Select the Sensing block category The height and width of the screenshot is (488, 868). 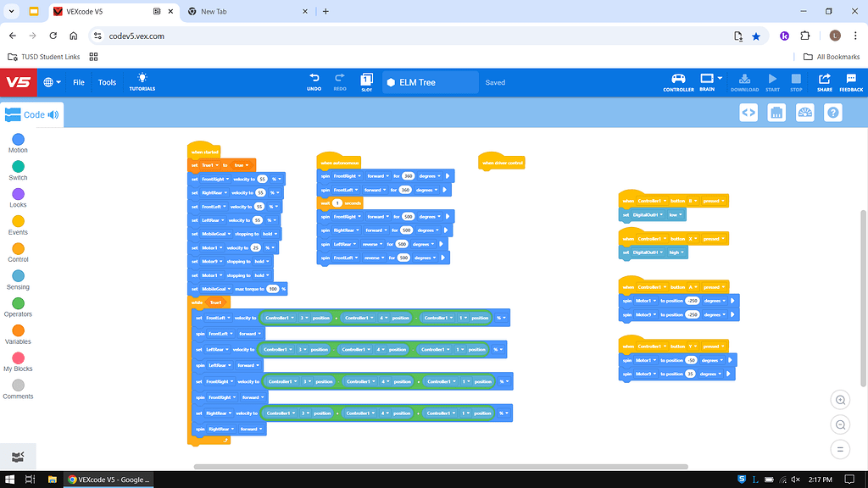18,280
